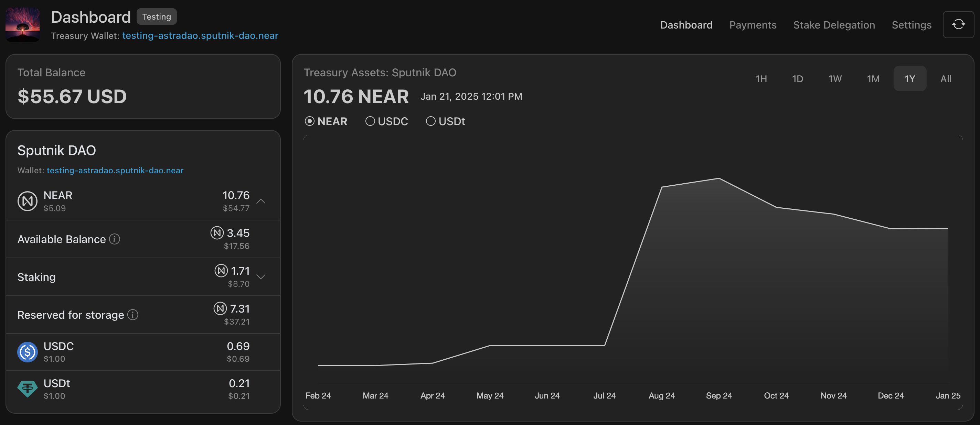This screenshot has width=980, height=425.
Task: Switch chart range to 1H
Action: click(761, 79)
